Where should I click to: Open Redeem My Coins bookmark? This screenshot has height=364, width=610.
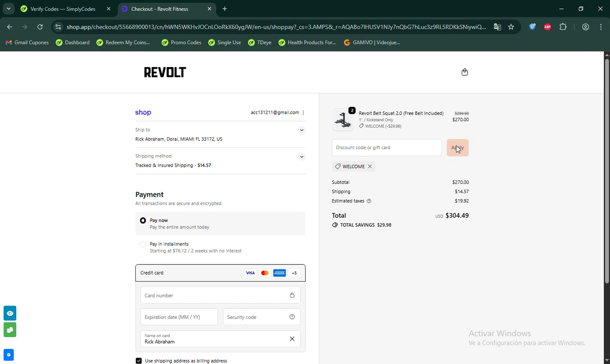pyautogui.click(x=123, y=42)
